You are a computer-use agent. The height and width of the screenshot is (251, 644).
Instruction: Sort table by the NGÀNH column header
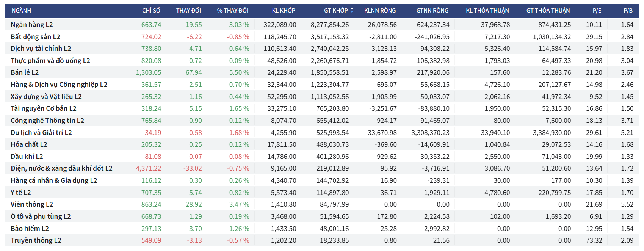tap(21, 11)
